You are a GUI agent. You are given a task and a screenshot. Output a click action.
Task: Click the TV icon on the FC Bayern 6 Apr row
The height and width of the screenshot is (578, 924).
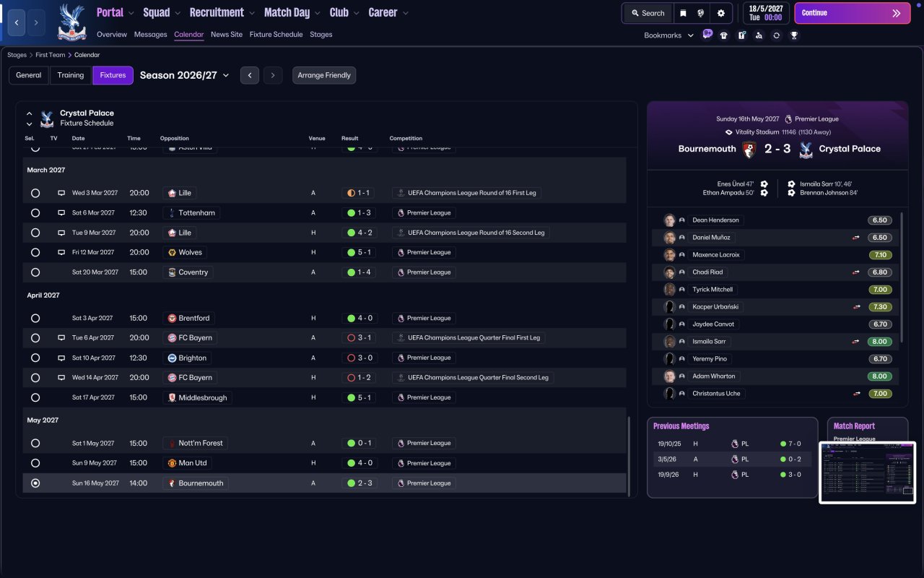coord(61,337)
